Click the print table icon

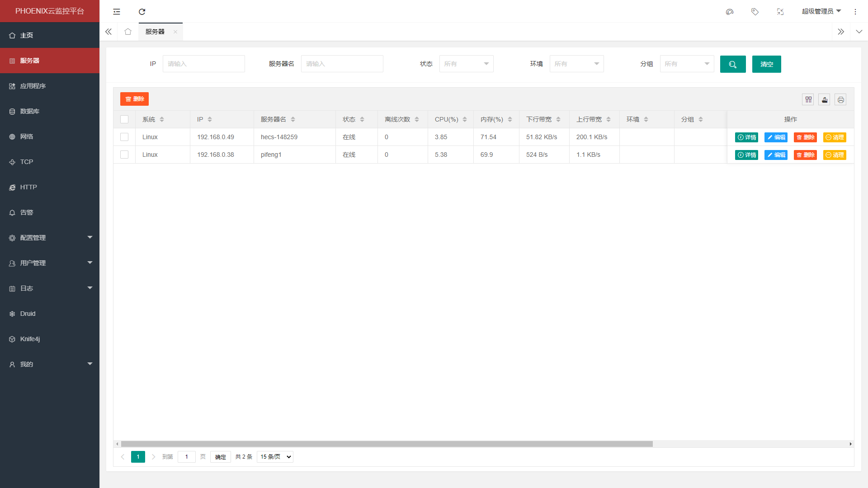point(841,99)
